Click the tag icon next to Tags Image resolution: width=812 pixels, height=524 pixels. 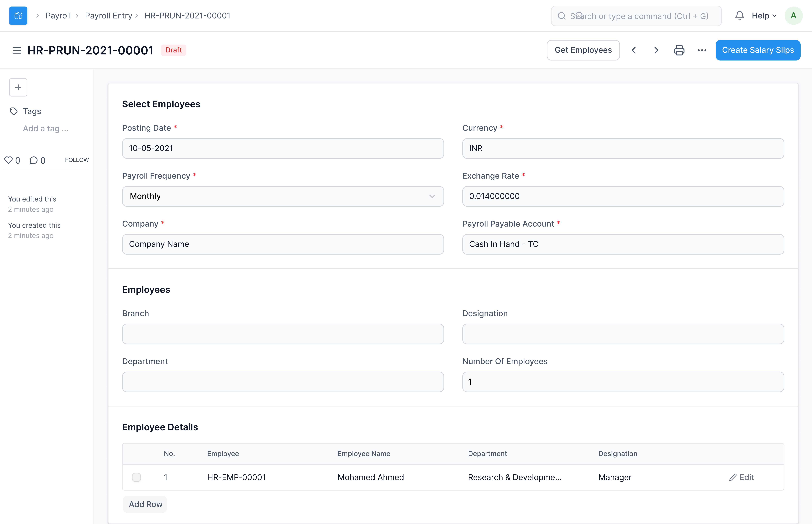point(14,111)
